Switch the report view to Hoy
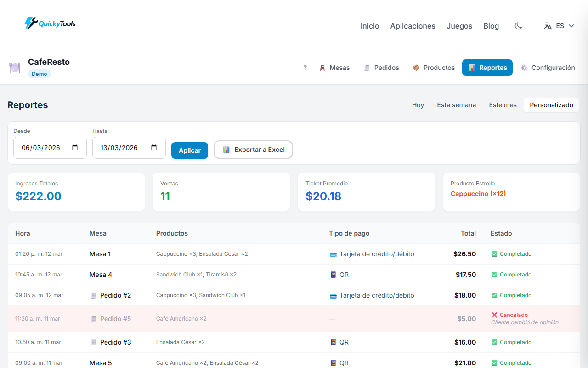Screen dimensions: 588x368 pyautogui.click(x=418, y=105)
